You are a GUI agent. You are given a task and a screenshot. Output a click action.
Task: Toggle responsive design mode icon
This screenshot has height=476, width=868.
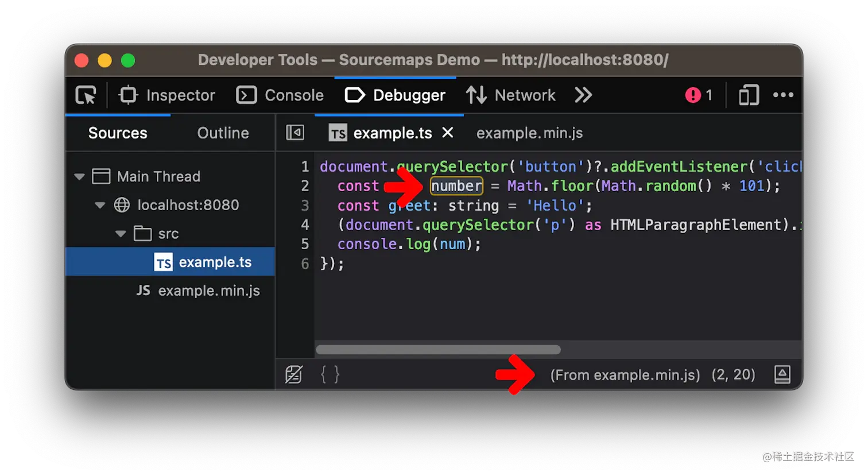tap(749, 95)
